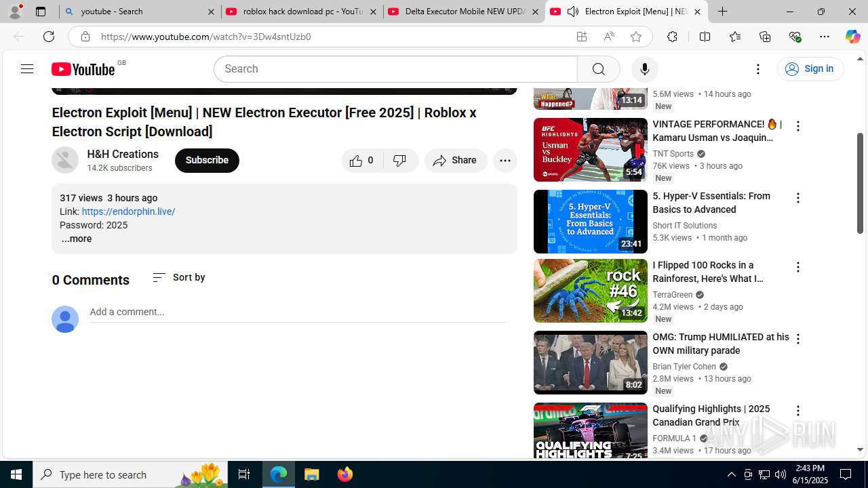Open Edge tab actions menu

(41, 12)
